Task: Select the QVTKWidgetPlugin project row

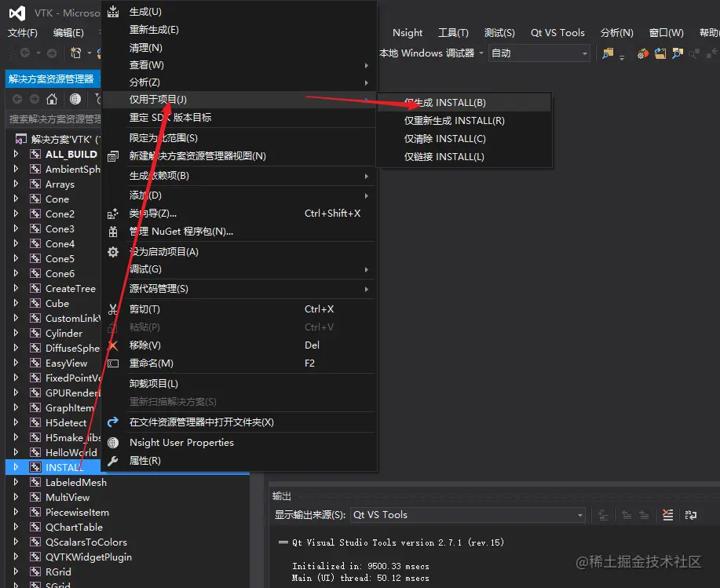Action: (x=128, y=557)
